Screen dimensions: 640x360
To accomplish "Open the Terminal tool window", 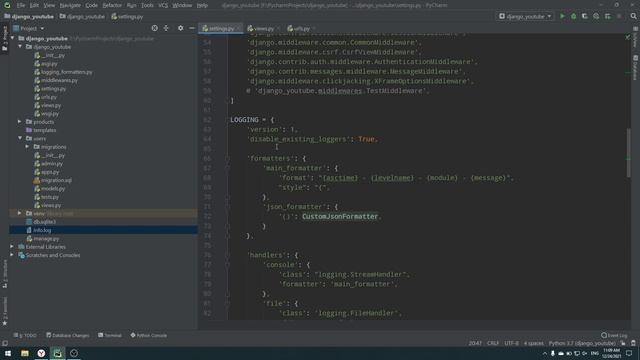I will (109, 335).
